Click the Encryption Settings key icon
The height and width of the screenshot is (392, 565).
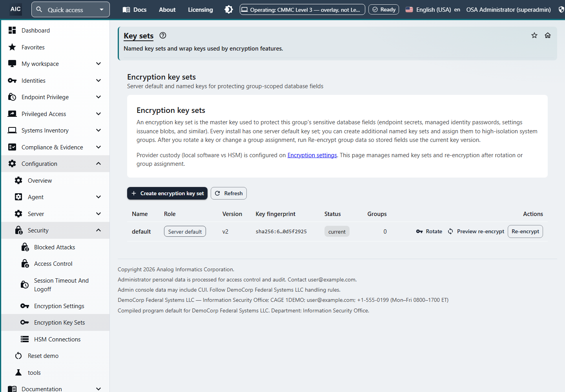click(25, 306)
